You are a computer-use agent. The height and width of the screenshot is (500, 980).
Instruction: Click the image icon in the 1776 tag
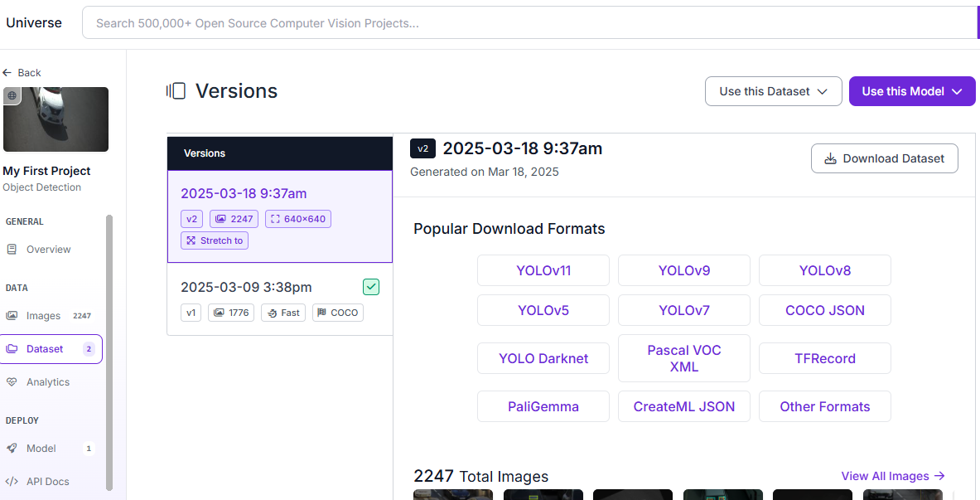click(x=219, y=313)
